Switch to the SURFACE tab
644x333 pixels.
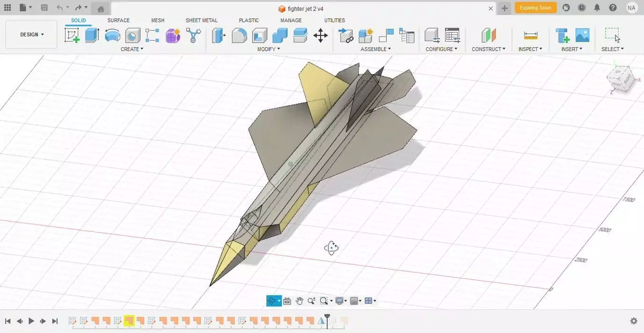tap(118, 21)
